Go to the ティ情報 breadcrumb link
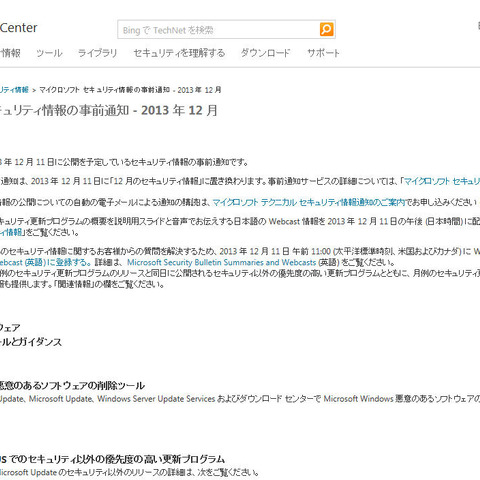Screen dimensions: 480x480 click(14, 90)
